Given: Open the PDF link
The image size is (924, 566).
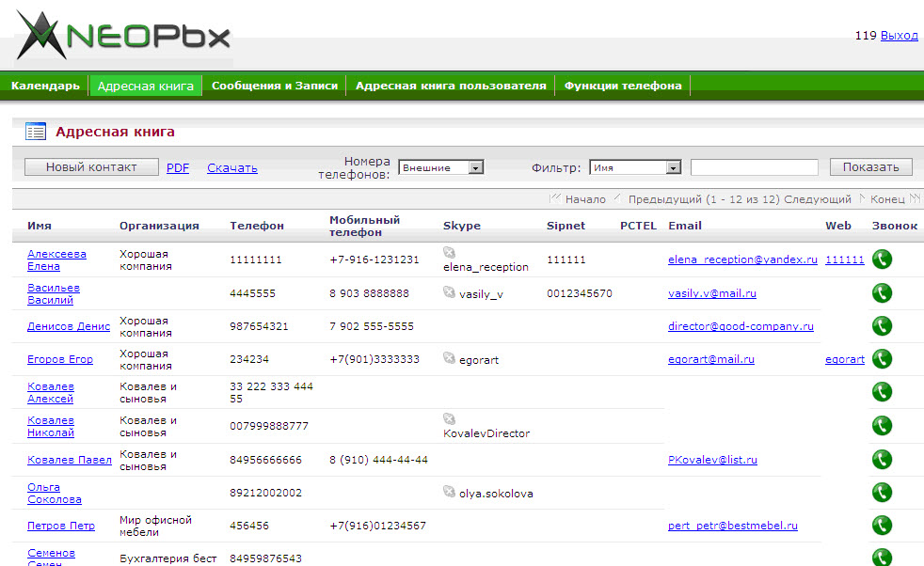Looking at the screenshot, I should click(x=178, y=168).
